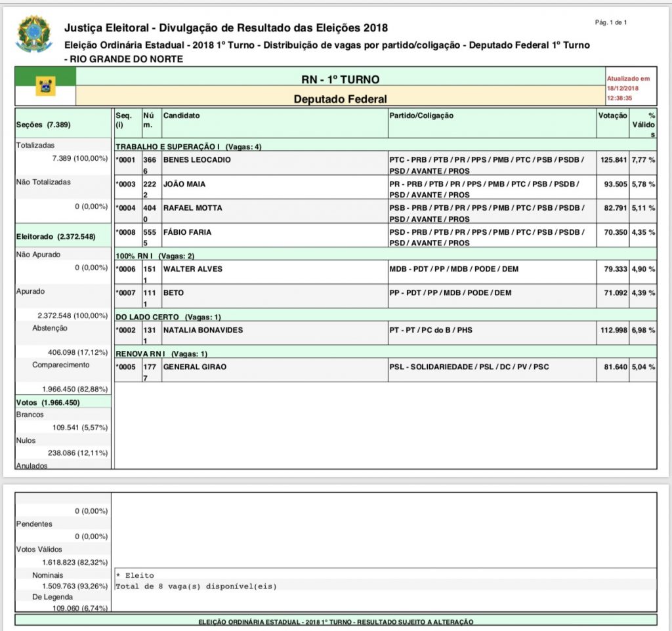672x631 pixels.
Task: Click the Abstenção value 406.098 (17,12%)
Action: click(x=77, y=352)
